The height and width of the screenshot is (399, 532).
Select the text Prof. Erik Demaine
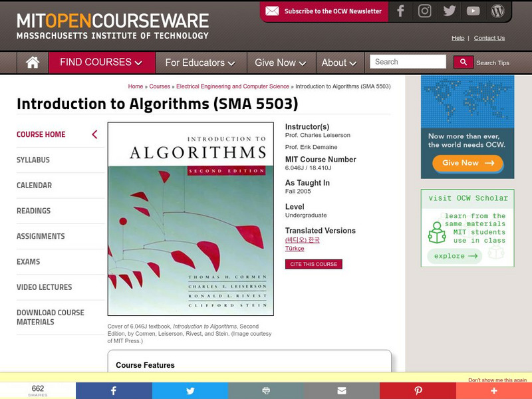(311, 147)
